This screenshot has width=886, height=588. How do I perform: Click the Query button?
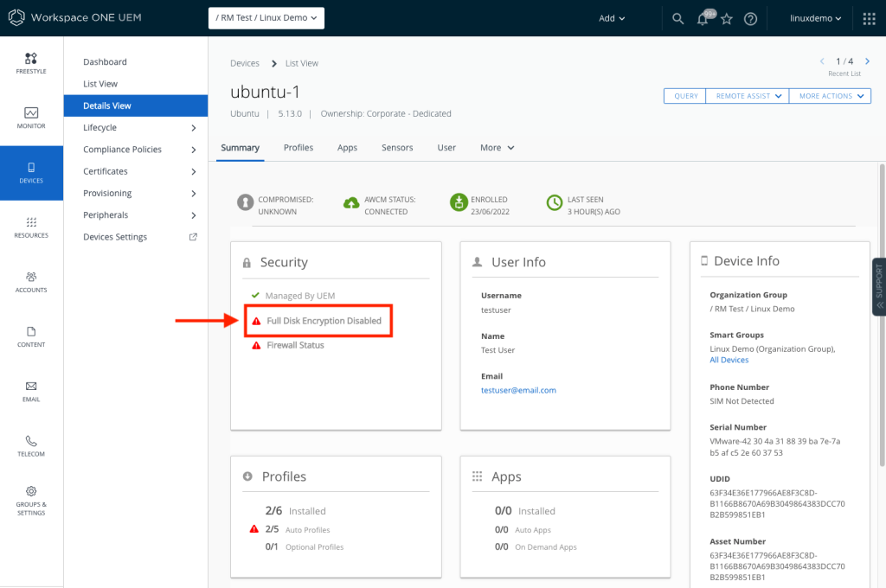(685, 96)
